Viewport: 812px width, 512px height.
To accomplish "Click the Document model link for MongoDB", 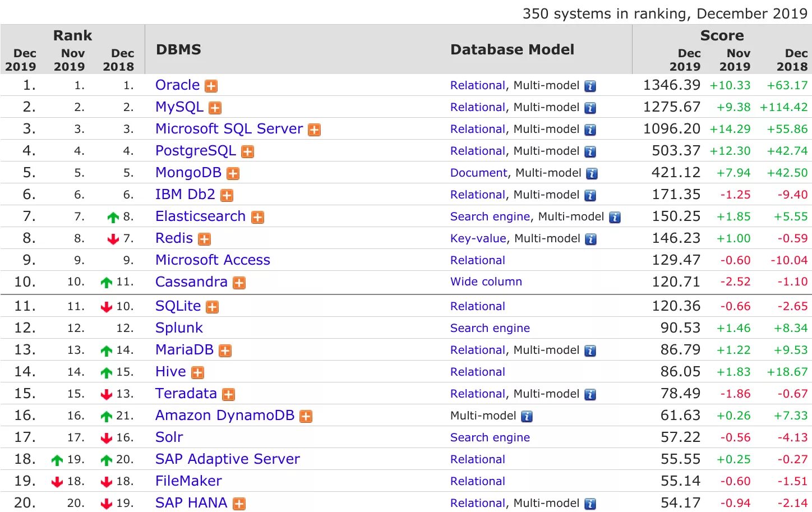I will [x=479, y=173].
